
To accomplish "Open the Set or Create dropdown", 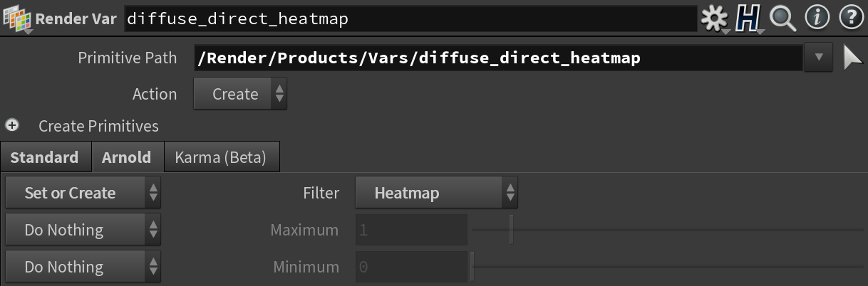I will tap(83, 193).
